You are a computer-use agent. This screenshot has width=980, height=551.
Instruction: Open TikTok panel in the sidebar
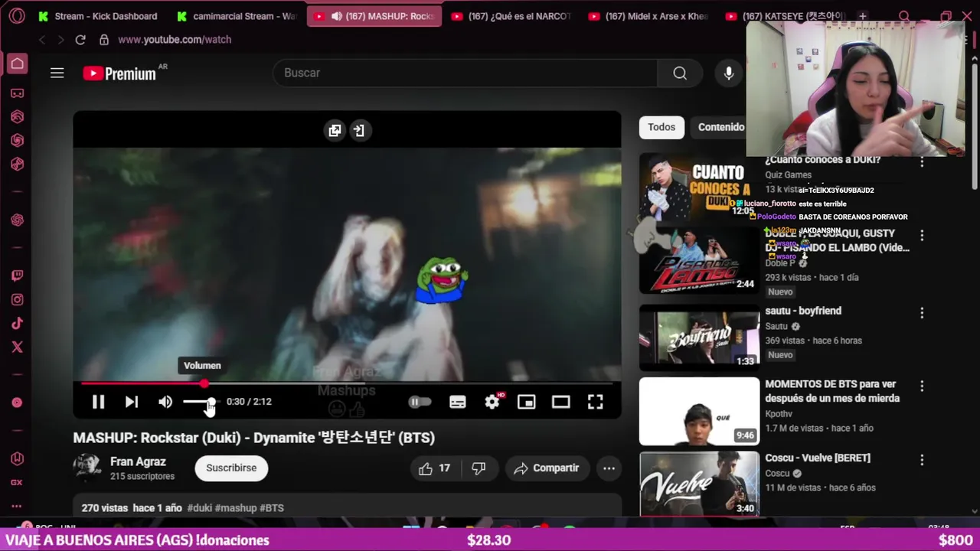[17, 324]
